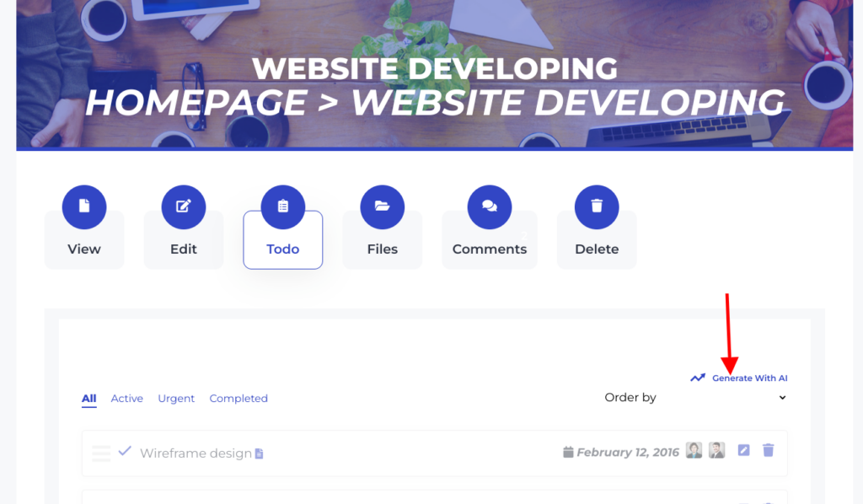Select the Todo clipboard icon

pyautogui.click(x=283, y=206)
